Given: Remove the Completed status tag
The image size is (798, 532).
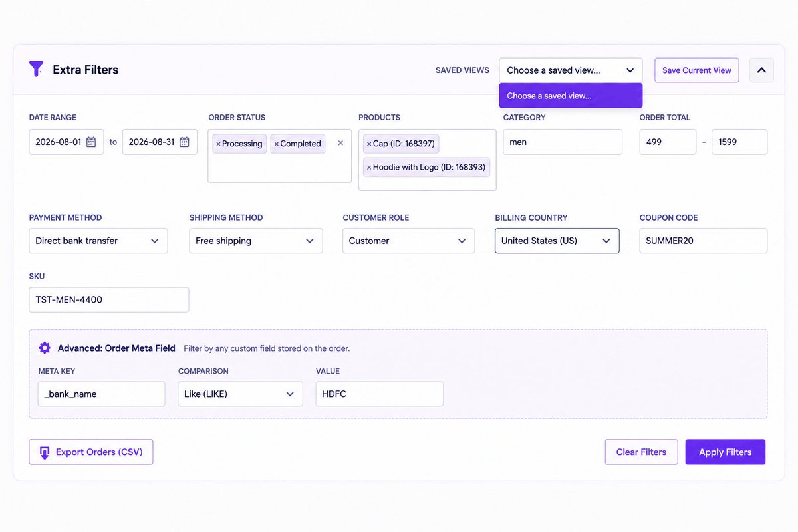Looking at the screenshot, I should [277, 144].
